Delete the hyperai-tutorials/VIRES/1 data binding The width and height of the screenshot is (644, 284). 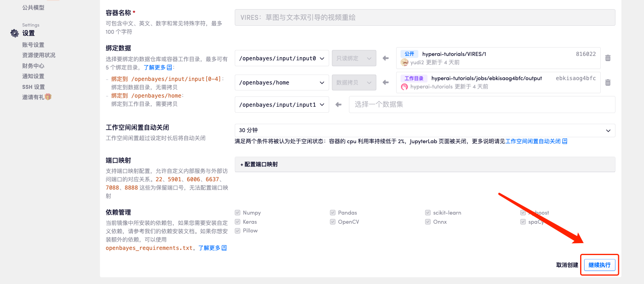click(x=608, y=58)
